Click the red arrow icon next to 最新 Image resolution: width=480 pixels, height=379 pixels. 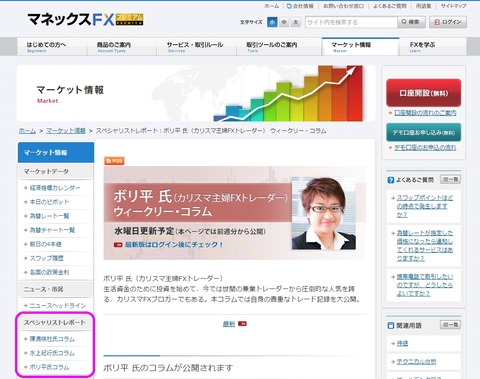tap(242, 324)
